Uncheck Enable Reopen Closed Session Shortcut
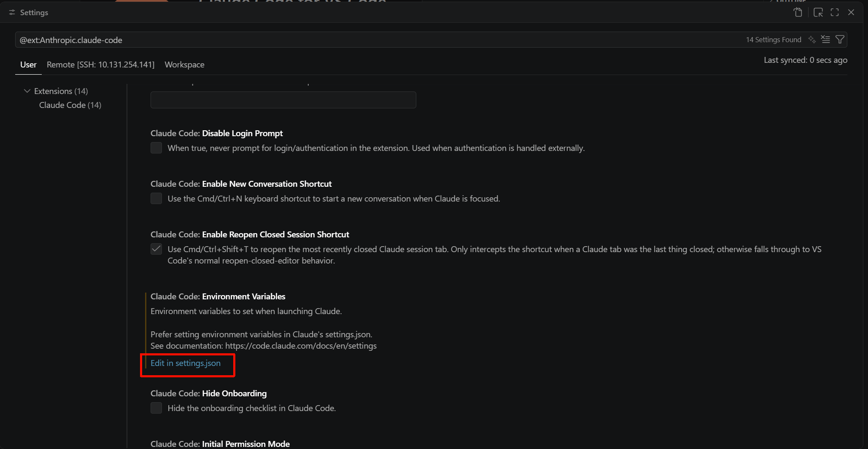This screenshot has height=449, width=868. (x=156, y=249)
